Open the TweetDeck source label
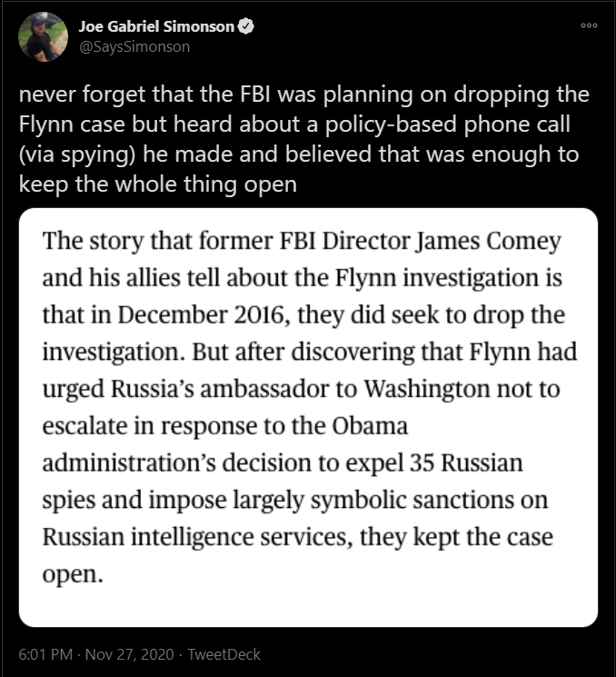The width and height of the screenshot is (616, 677). pos(224,654)
